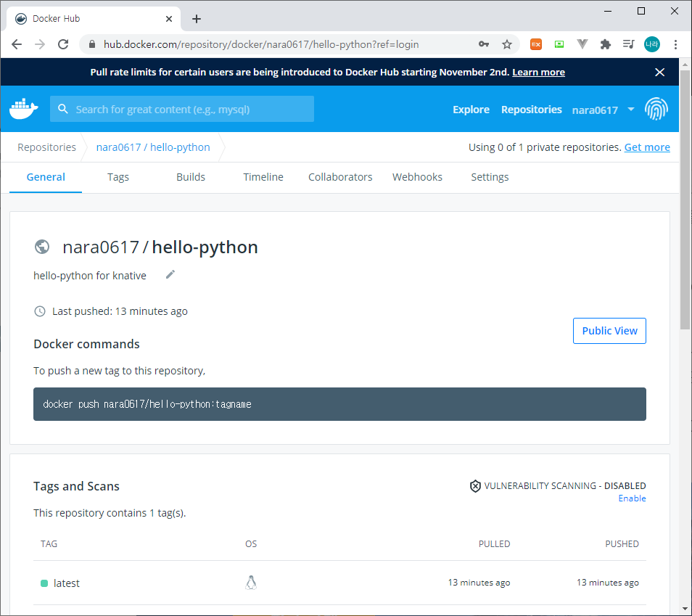The image size is (692, 616).
Task: Open the media control playlist icon
Action: [x=628, y=44]
